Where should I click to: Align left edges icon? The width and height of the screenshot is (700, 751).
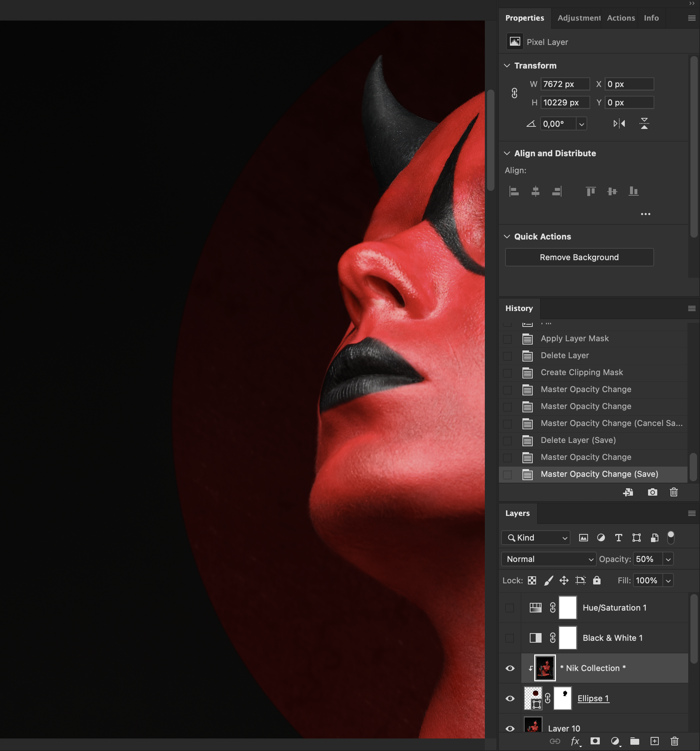click(x=514, y=192)
